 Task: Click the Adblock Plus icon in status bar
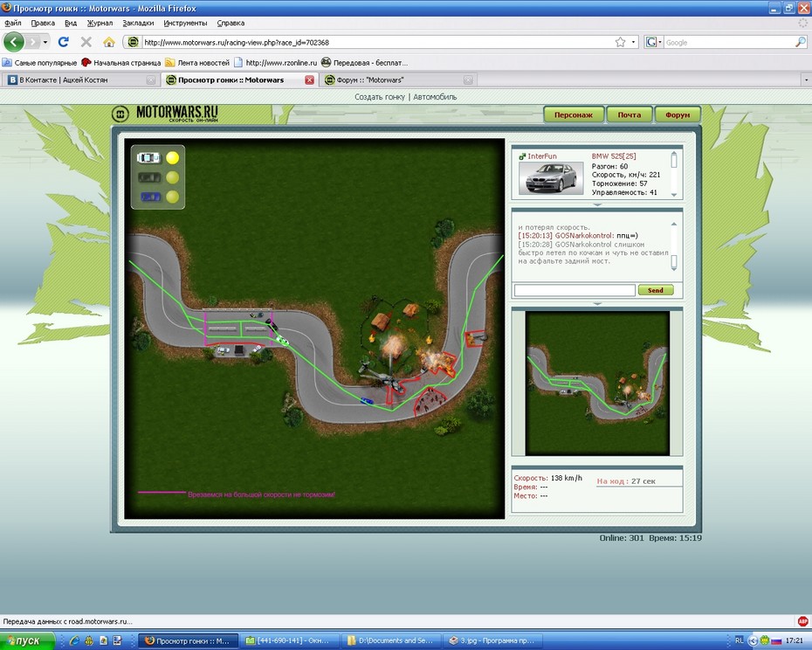click(x=802, y=621)
